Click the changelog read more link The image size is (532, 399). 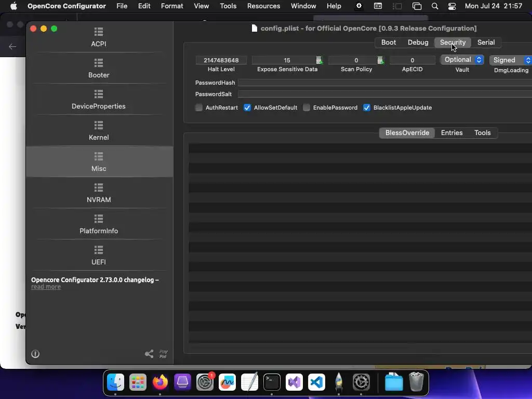click(x=46, y=287)
